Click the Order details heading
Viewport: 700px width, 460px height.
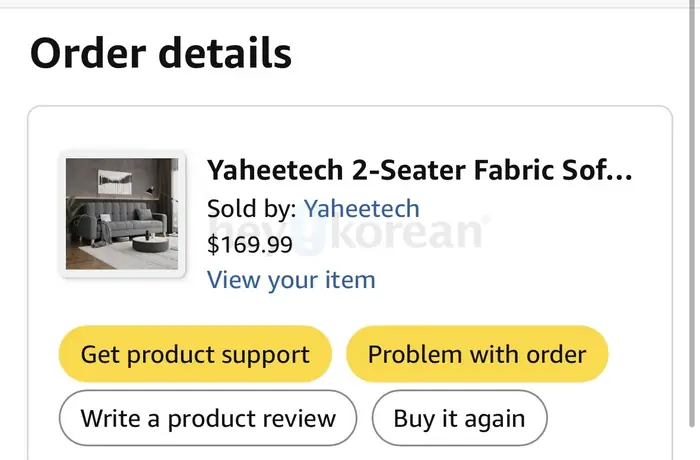click(x=161, y=53)
